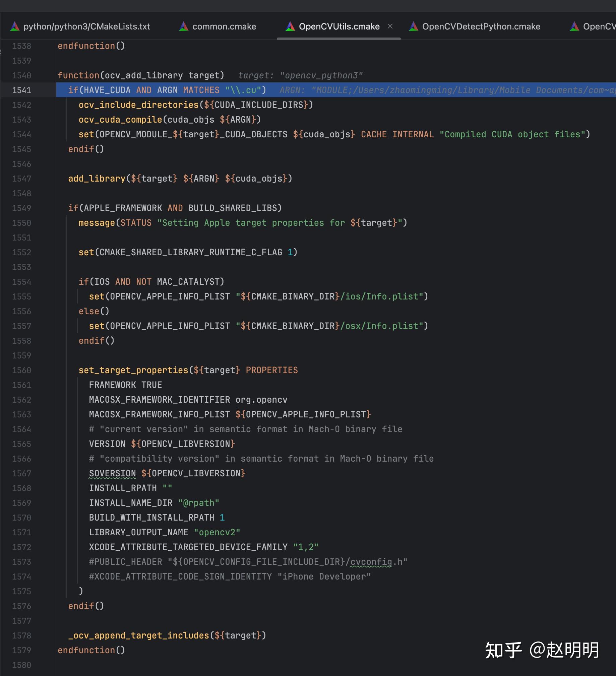This screenshot has height=676, width=616.
Task: Click the CMake icon on common.cmake tab
Action: [x=184, y=26]
